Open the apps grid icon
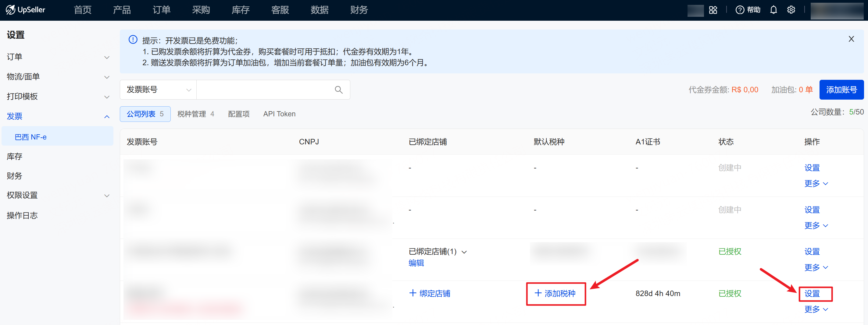868x325 pixels. (713, 10)
